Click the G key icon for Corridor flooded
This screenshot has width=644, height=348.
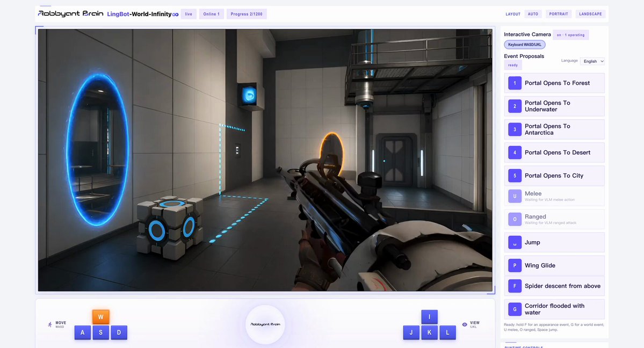[515, 309]
